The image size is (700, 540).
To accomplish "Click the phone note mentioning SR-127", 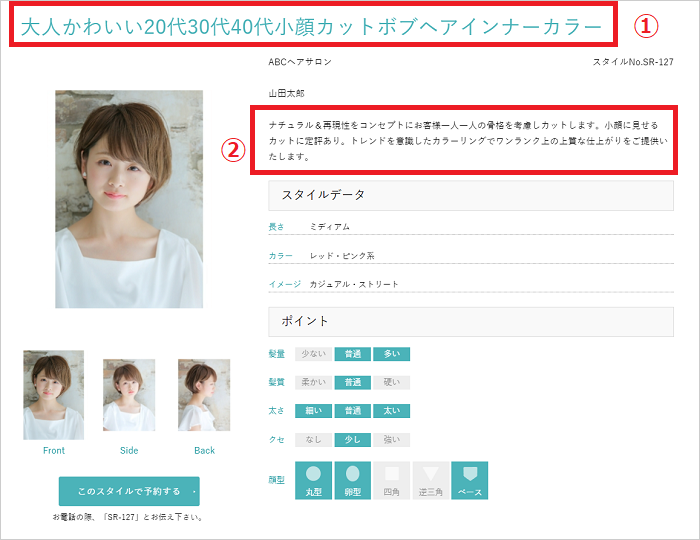I will (129, 517).
